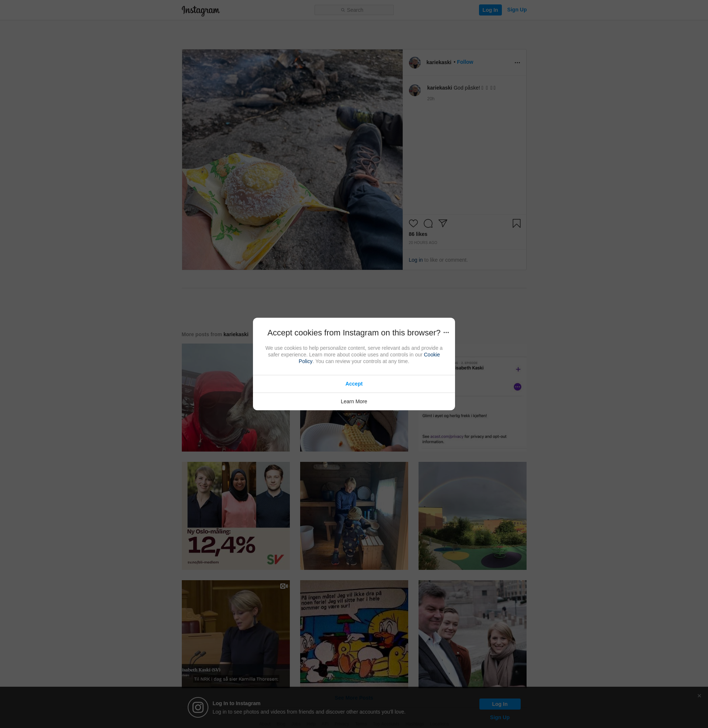Click the heart like icon
This screenshot has height=728, width=708.
pos(413,223)
